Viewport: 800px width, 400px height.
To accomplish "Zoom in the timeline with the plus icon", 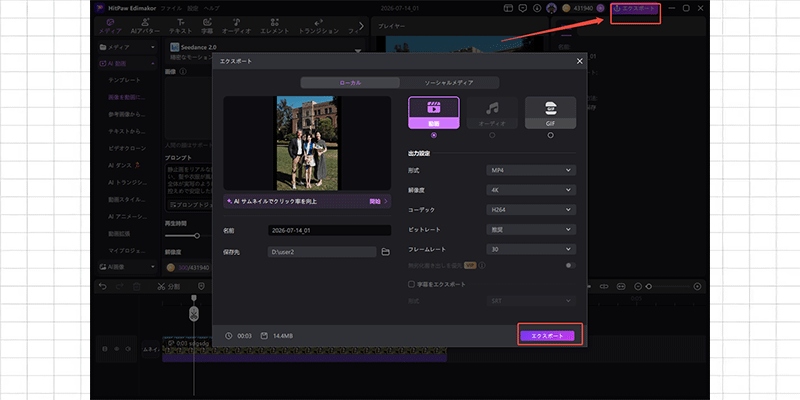I will pyautogui.click(x=697, y=287).
